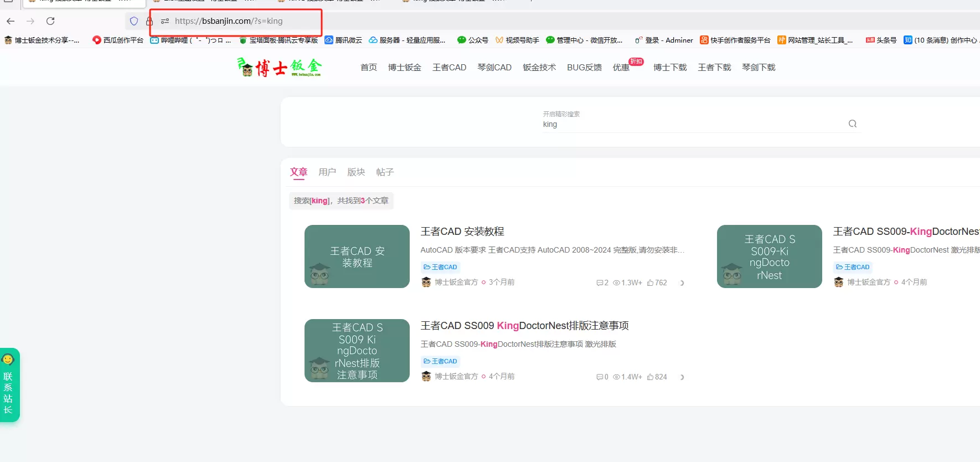Click views count 1.3W+ on 安装教程
This screenshot has height=462, width=980.
pyautogui.click(x=627, y=283)
